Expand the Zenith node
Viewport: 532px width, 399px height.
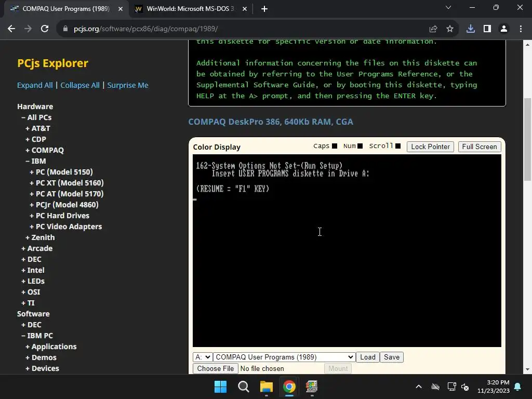point(40,237)
